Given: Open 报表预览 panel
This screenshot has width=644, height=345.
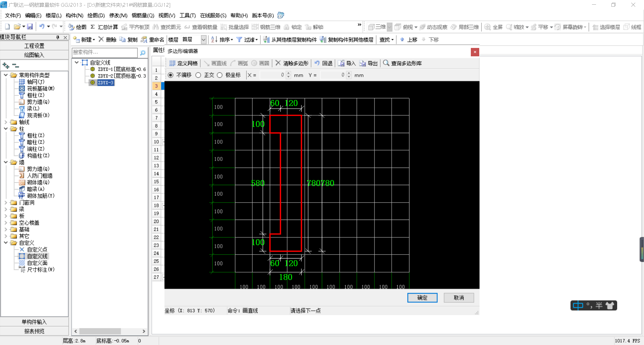Looking at the screenshot, I should pyautogui.click(x=34, y=331).
